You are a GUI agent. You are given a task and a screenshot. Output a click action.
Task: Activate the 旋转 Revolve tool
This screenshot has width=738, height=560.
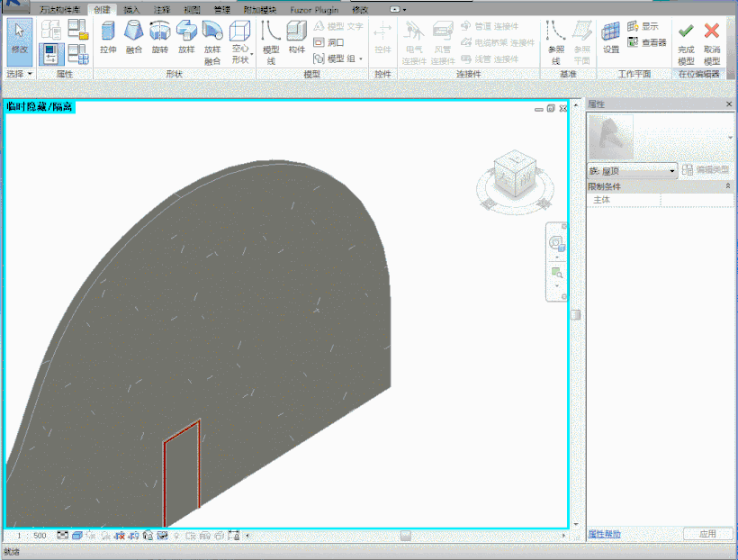click(x=159, y=37)
